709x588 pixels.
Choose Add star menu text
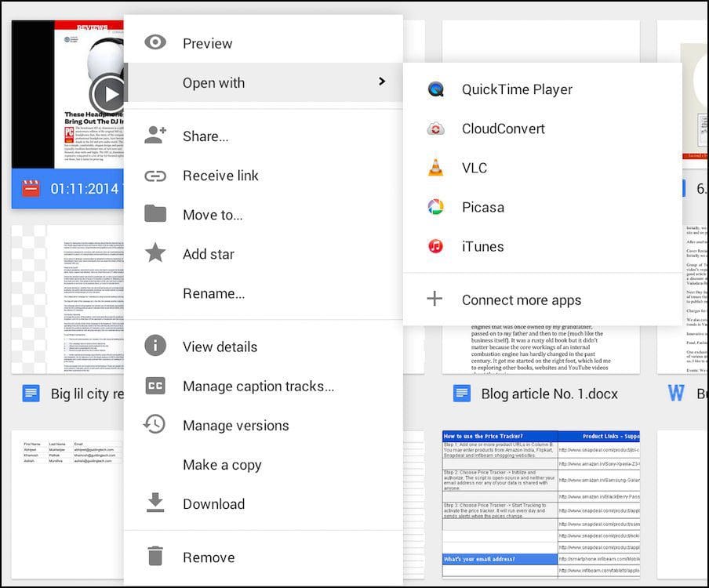(x=209, y=254)
